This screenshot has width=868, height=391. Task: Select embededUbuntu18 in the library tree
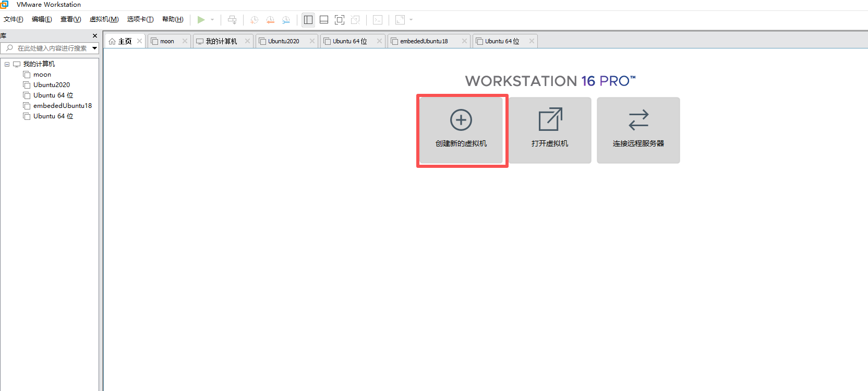click(x=63, y=106)
